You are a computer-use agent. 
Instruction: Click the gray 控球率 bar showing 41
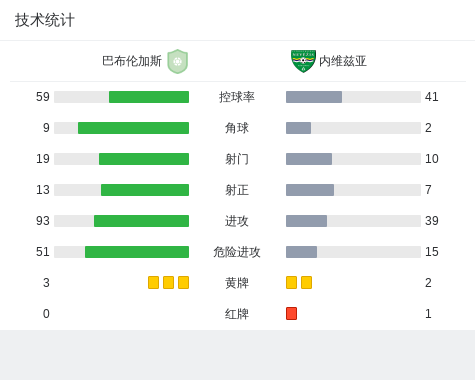click(314, 97)
